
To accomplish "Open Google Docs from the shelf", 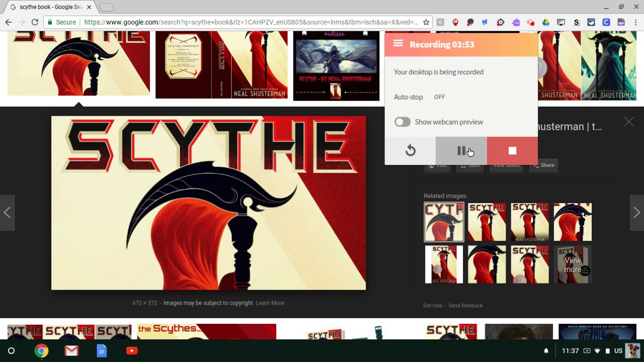I will (x=102, y=350).
